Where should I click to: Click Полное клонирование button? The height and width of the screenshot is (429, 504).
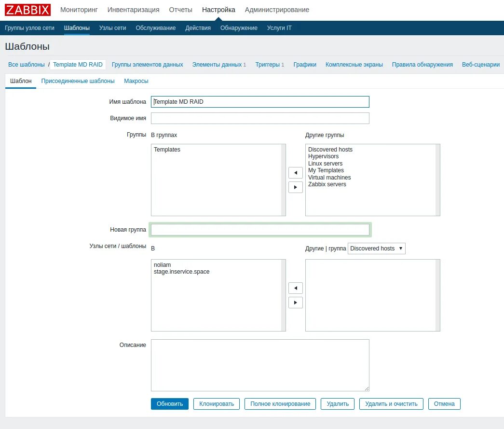click(280, 404)
